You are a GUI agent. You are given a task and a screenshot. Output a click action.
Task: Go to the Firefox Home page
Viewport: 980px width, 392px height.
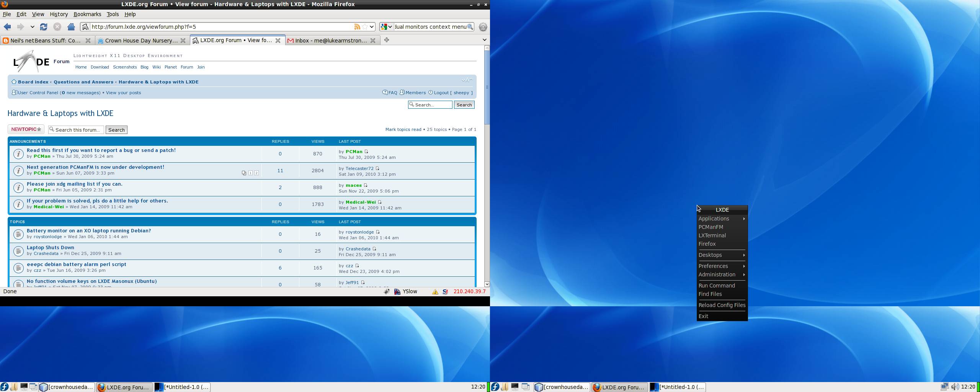[x=71, y=27]
